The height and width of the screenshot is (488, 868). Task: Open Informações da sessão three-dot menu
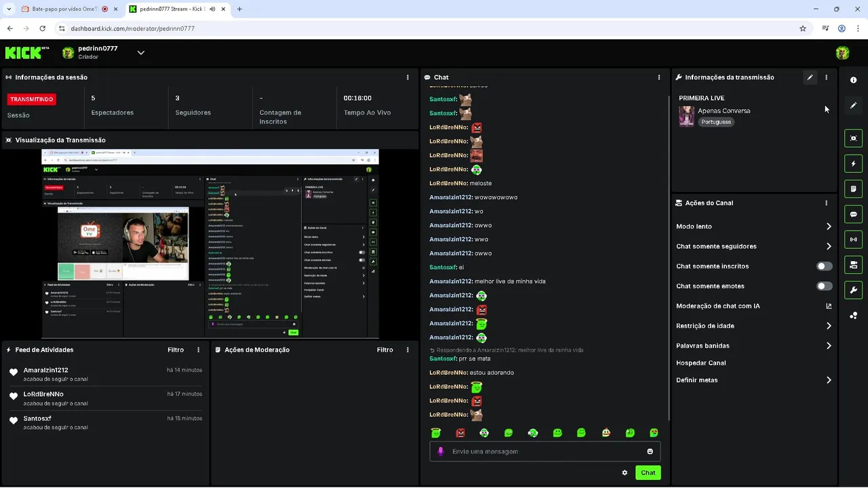[x=408, y=77]
